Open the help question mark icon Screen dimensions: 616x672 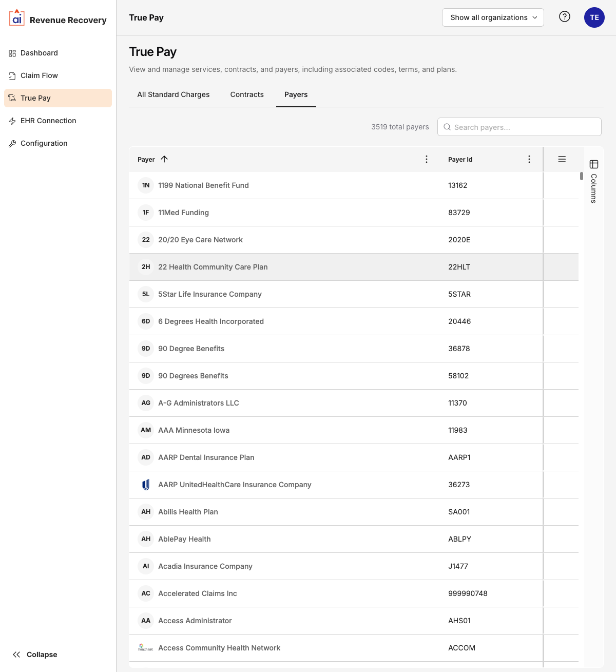coord(564,16)
